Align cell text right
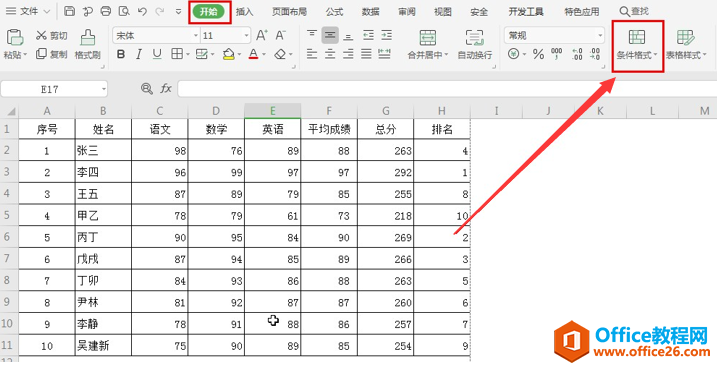 click(348, 54)
